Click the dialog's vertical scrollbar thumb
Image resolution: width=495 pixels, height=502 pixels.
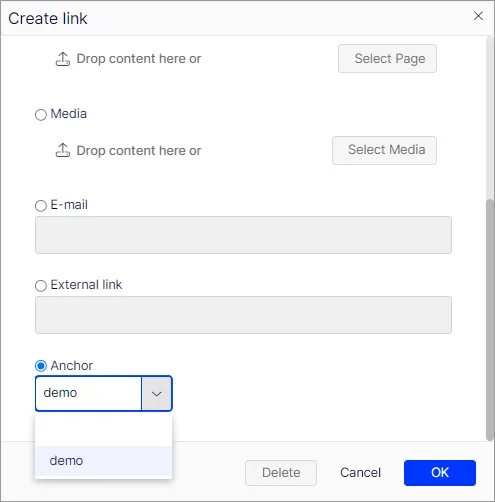(490, 320)
